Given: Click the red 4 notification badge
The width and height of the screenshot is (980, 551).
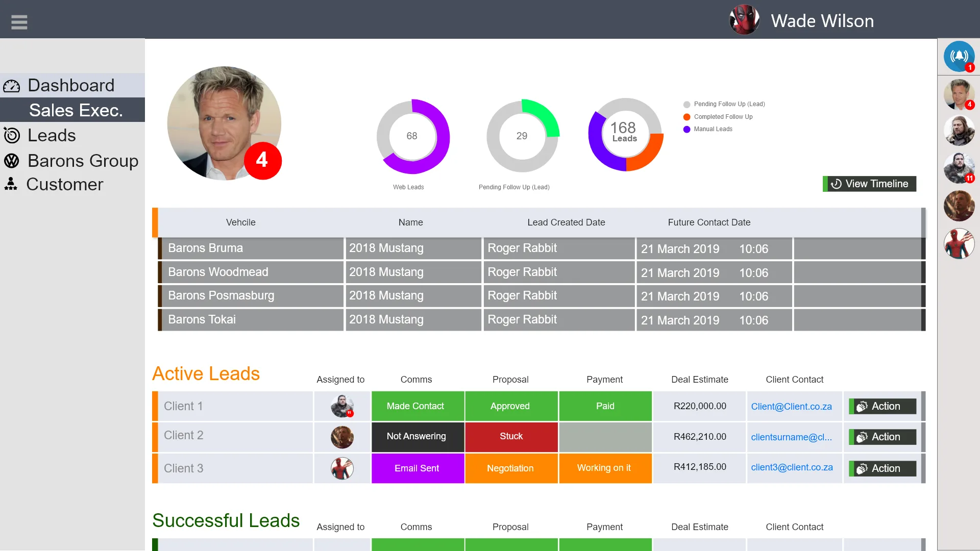Looking at the screenshot, I should click(262, 161).
